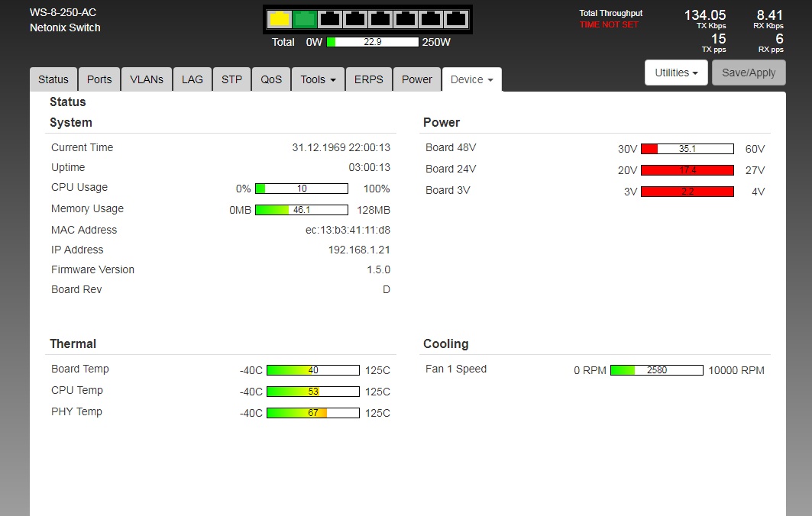812x516 pixels.
Task: Open the STP tab
Action: [231, 79]
